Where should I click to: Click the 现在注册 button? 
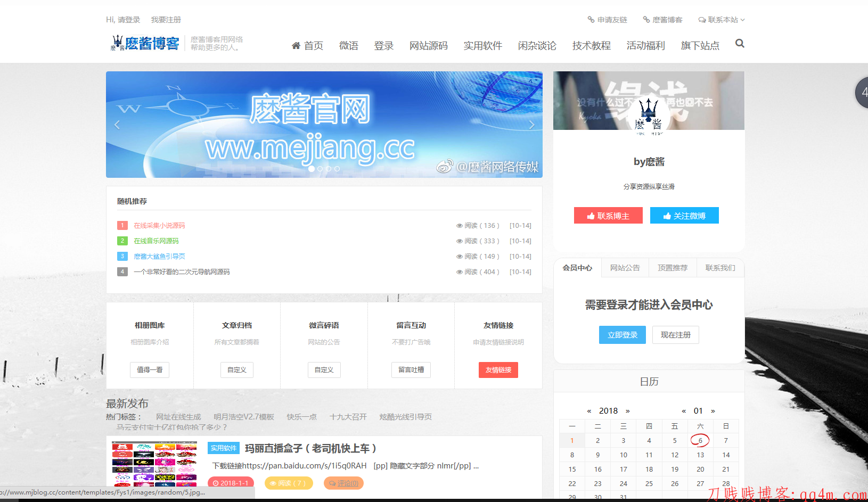tap(676, 335)
